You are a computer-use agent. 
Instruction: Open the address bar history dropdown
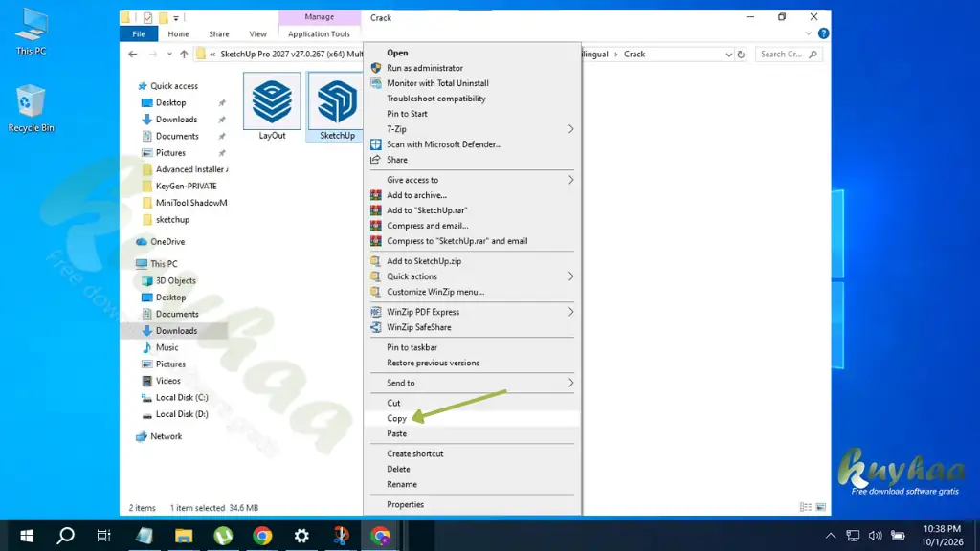click(x=728, y=55)
